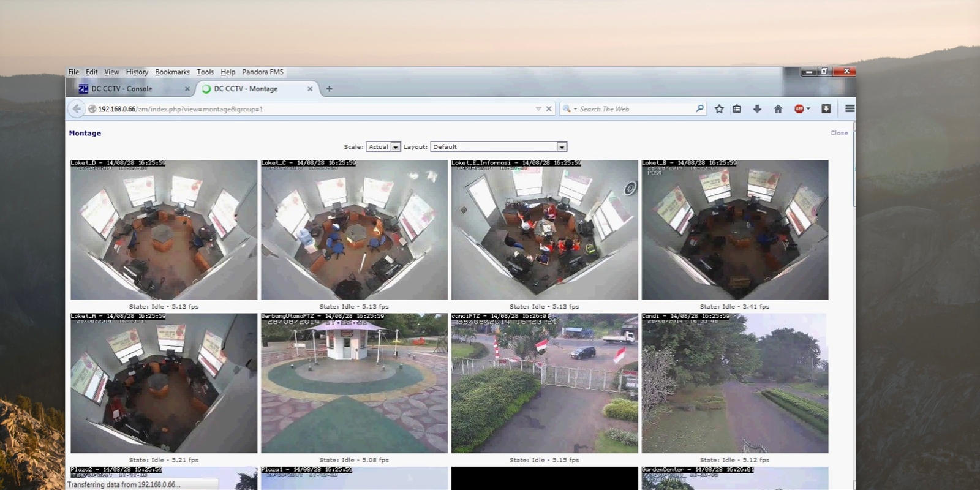Open the CandiPTZ camera feed
Screen dimensions: 980x490
545,383
